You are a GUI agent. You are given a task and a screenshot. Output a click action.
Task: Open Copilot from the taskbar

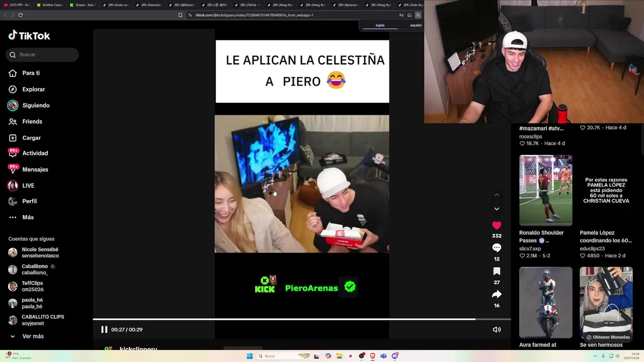[328, 356]
